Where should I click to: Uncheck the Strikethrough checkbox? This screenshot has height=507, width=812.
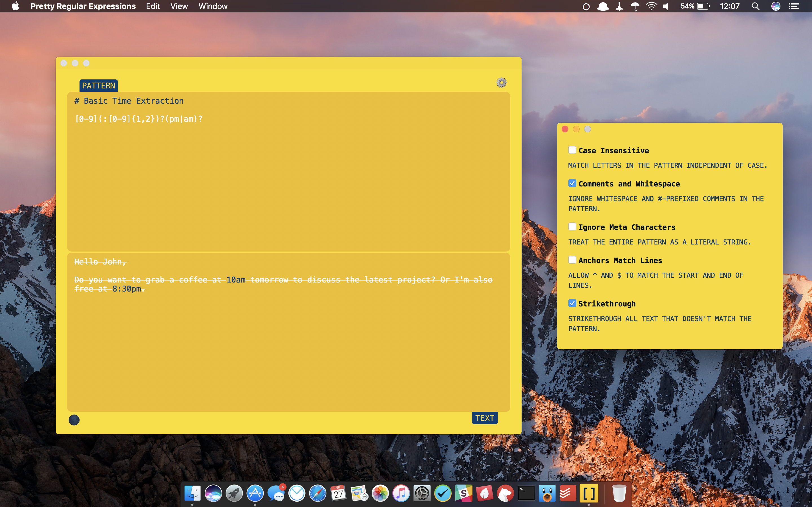point(572,303)
